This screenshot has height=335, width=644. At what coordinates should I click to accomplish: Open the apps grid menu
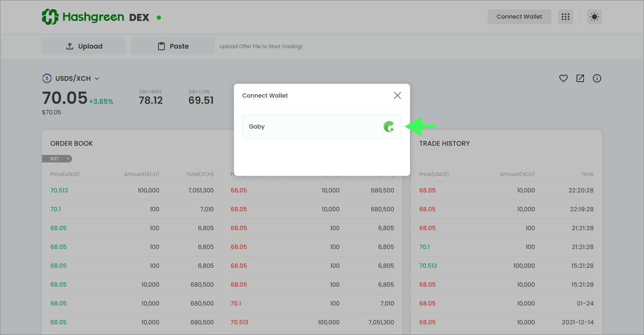[x=566, y=17]
